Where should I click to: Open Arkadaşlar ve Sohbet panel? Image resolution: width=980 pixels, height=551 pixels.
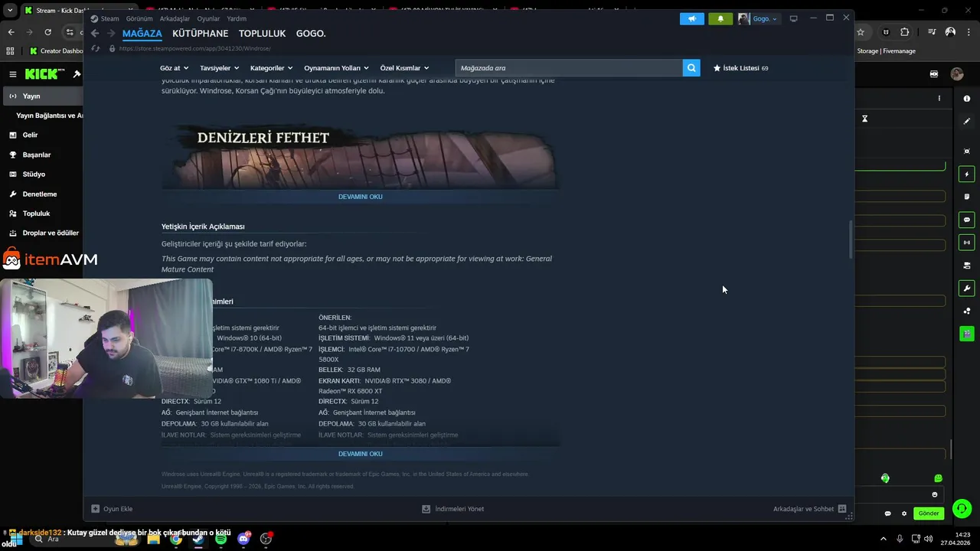(x=809, y=509)
